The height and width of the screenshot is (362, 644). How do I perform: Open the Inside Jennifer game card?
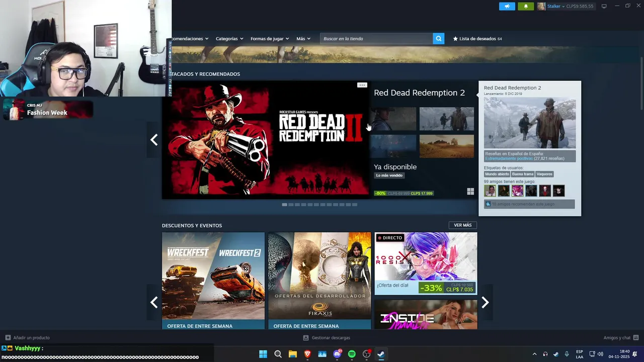point(426,315)
